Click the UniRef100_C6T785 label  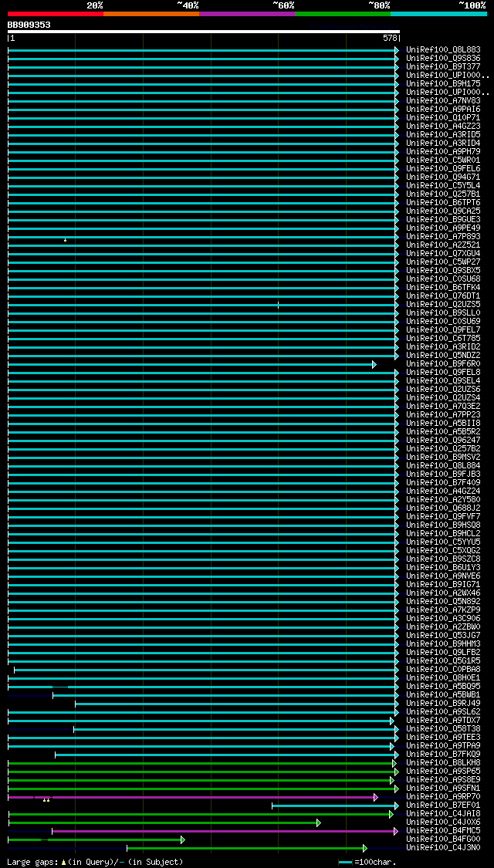(443, 338)
